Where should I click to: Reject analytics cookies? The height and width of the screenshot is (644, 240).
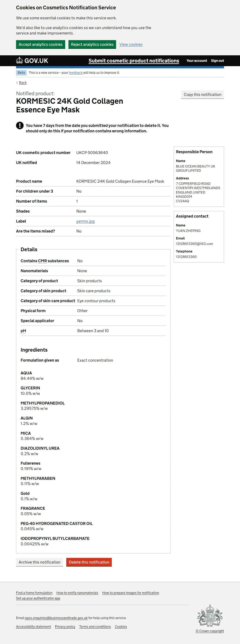(x=92, y=44)
